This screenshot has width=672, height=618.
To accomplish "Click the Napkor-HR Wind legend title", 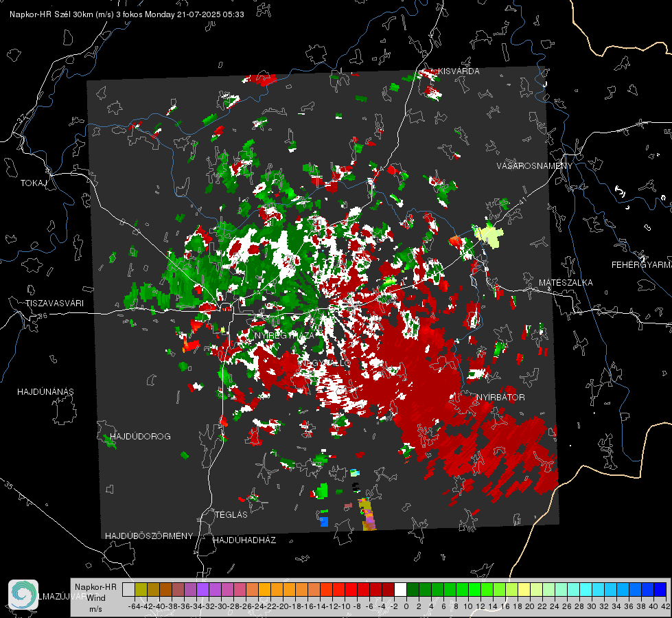I will point(95,597).
